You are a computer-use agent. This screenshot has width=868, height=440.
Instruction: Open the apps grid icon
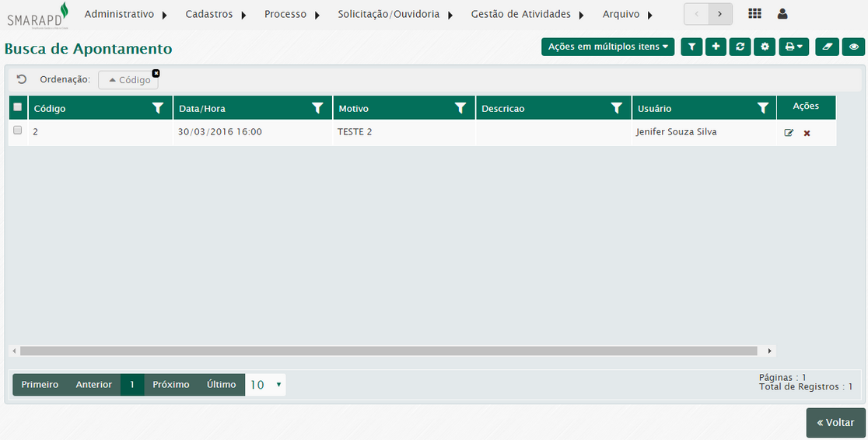click(754, 14)
